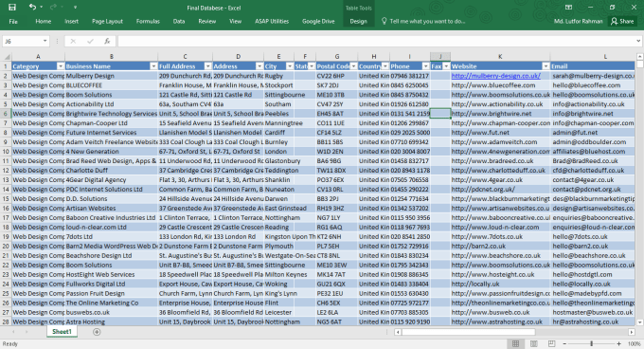Open Ribbon Display Options icon
The height and width of the screenshot is (349, 644).
tap(568, 8)
